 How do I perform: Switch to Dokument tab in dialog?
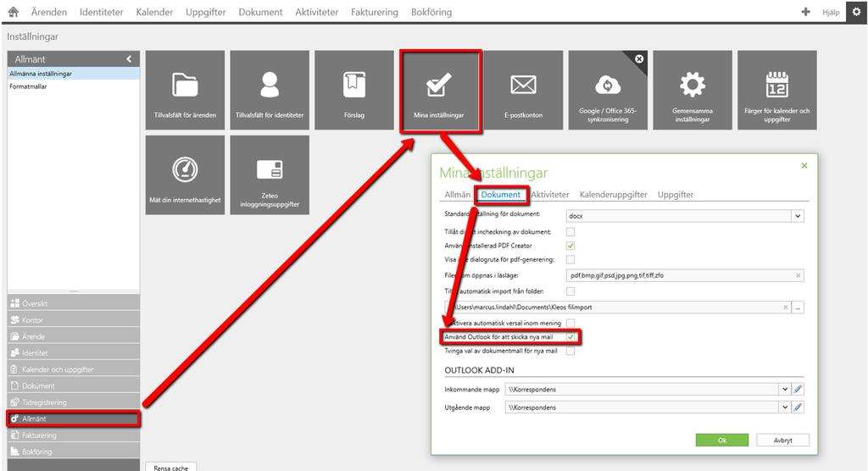(x=500, y=194)
